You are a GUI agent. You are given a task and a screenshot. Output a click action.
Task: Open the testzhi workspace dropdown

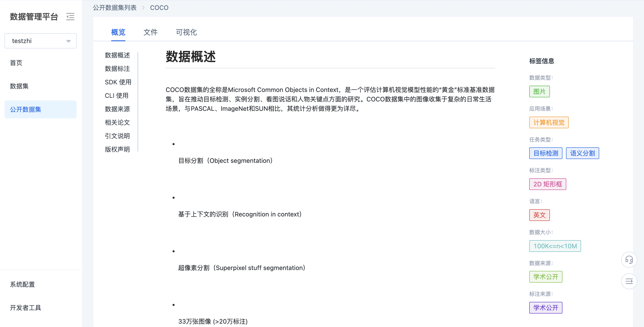pos(41,41)
